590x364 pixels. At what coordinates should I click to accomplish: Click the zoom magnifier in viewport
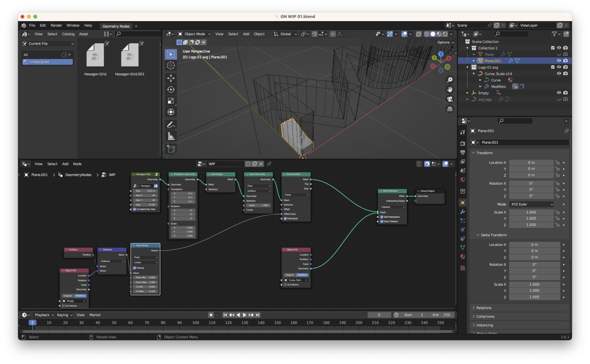[x=450, y=80]
